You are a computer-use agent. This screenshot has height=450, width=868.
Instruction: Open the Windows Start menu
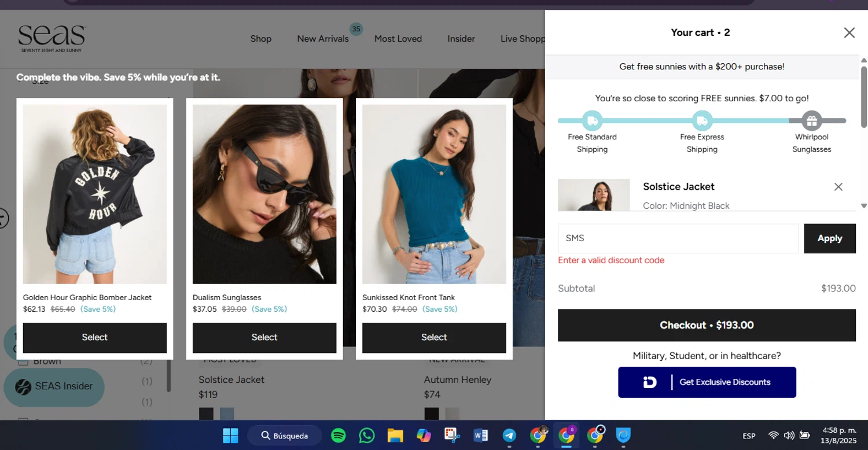pyautogui.click(x=230, y=436)
